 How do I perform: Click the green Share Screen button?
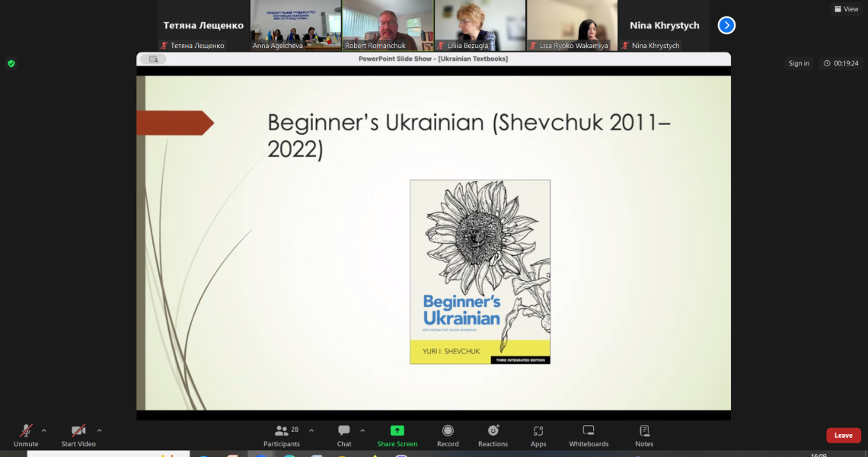(397, 436)
